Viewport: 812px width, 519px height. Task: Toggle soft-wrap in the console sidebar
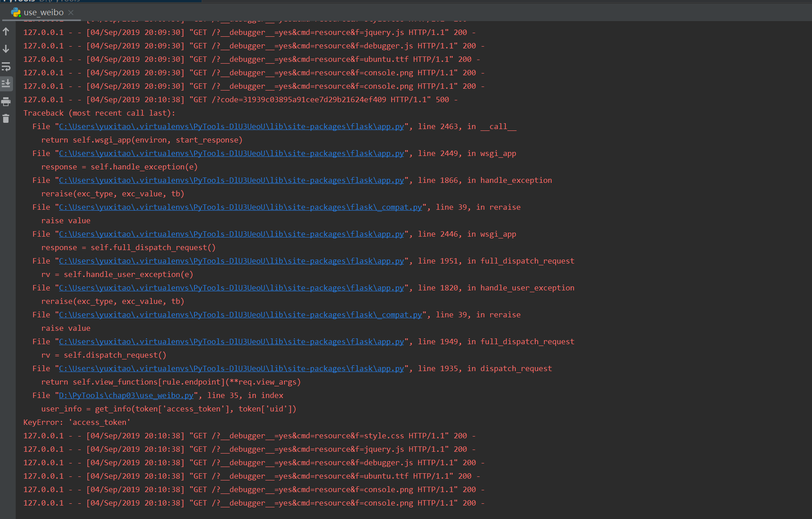click(6, 67)
